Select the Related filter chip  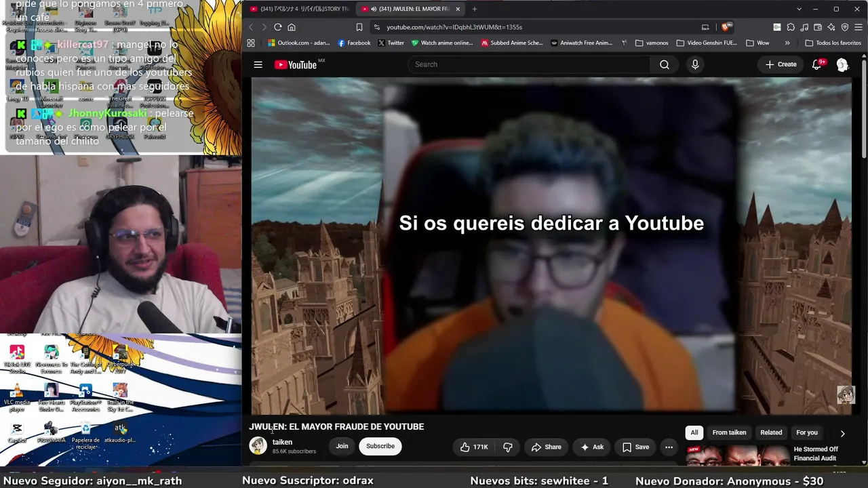(x=771, y=432)
